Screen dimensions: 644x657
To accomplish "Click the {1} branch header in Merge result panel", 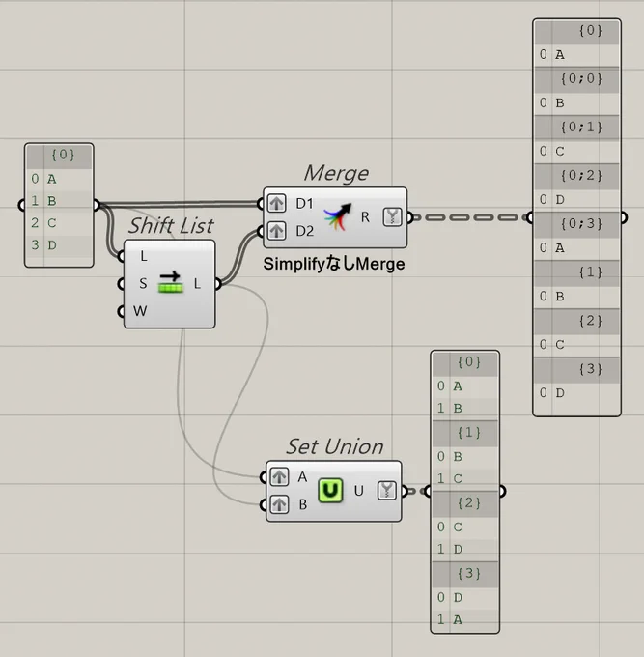I will click(576, 272).
